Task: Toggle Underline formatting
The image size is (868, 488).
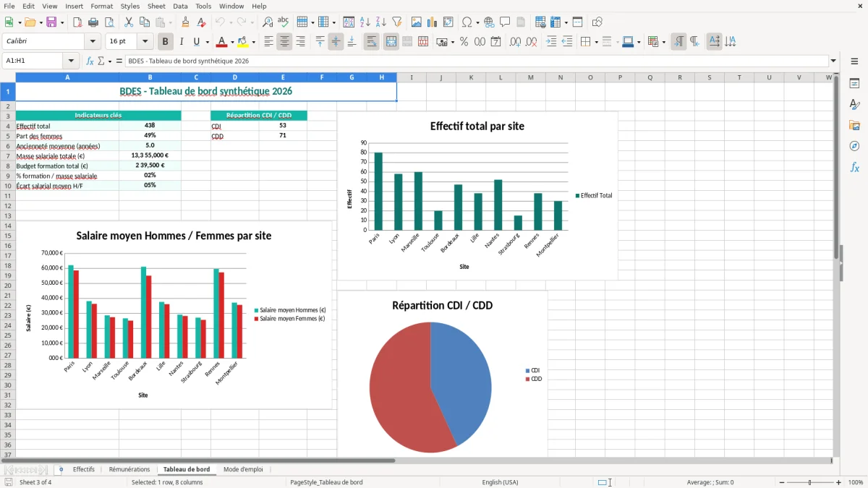Action: 197,42
